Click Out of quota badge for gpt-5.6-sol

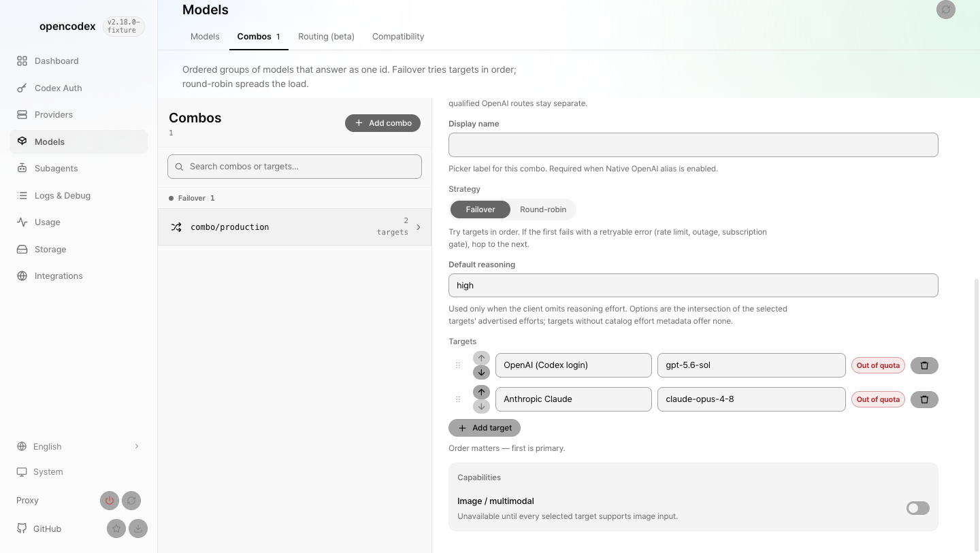coord(878,365)
